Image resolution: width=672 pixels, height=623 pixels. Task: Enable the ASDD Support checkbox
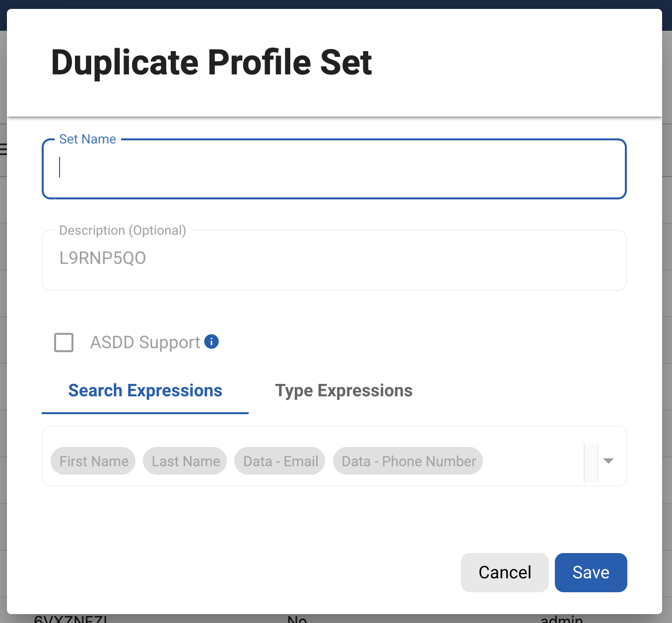pyautogui.click(x=64, y=342)
